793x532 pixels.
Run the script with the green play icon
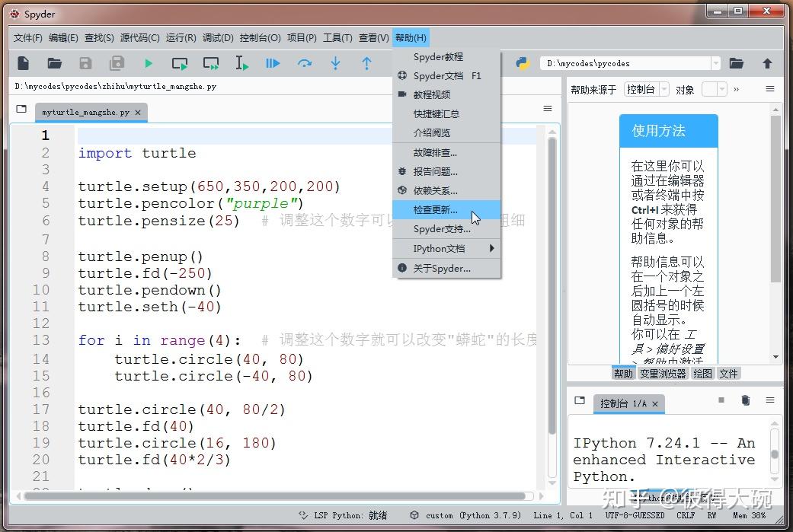pos(147,63)
